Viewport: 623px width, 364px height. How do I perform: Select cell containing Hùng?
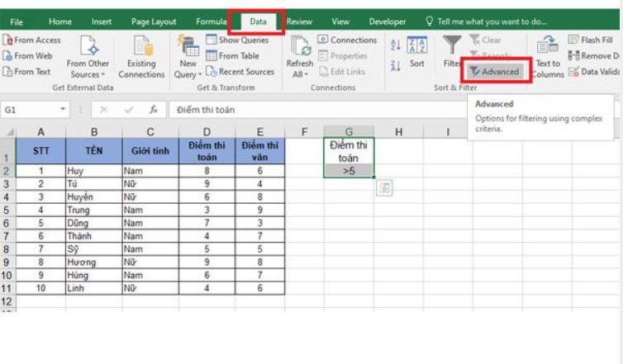(x=93, y=275)
